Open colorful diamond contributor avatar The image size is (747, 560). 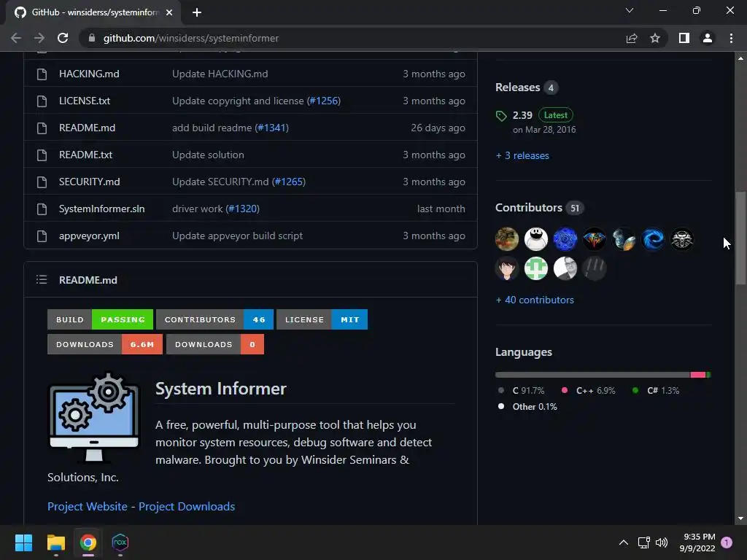[594, 239]
